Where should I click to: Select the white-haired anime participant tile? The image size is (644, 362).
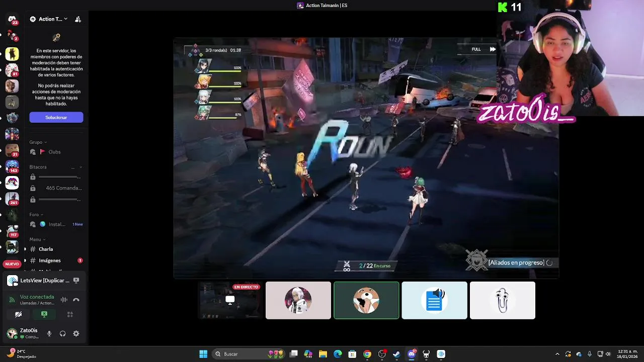[x=298, y=300]
